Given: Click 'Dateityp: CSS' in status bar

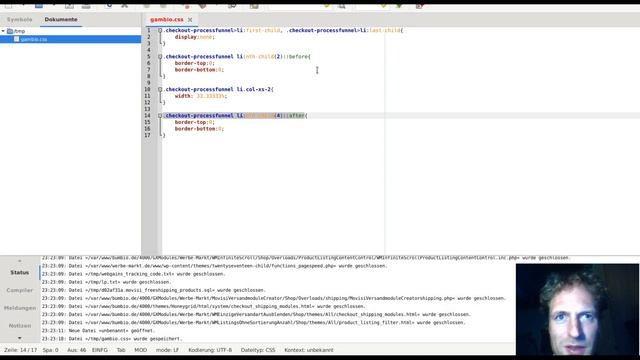Looking at the screenshot, I should coord(258,350).
